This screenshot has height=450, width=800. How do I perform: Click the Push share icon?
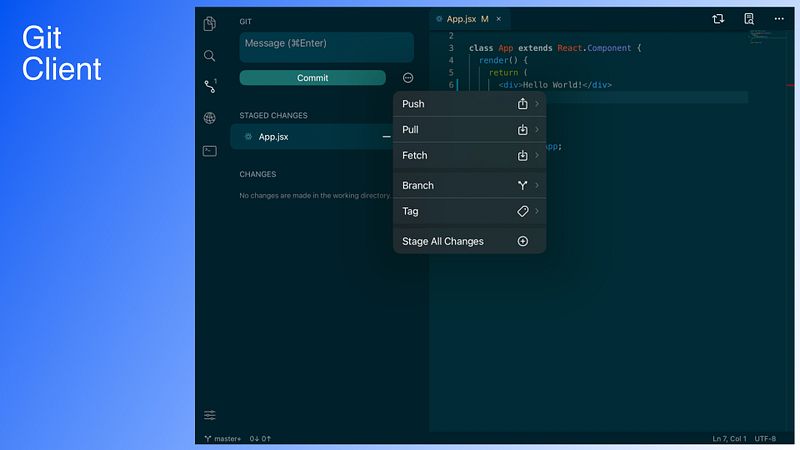click(522, 104)
